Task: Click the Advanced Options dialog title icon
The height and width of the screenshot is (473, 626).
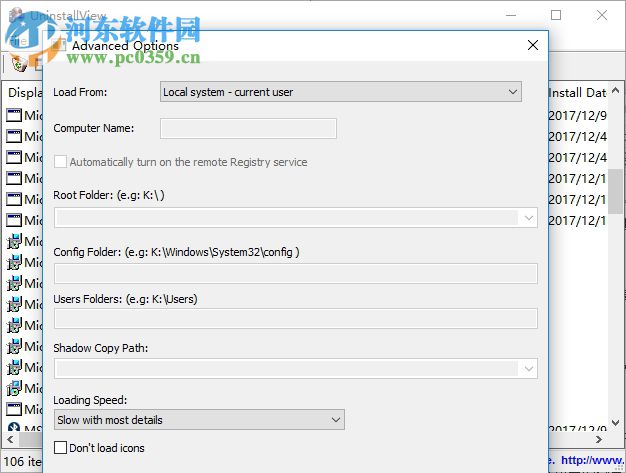Action: tap(58, 45)
